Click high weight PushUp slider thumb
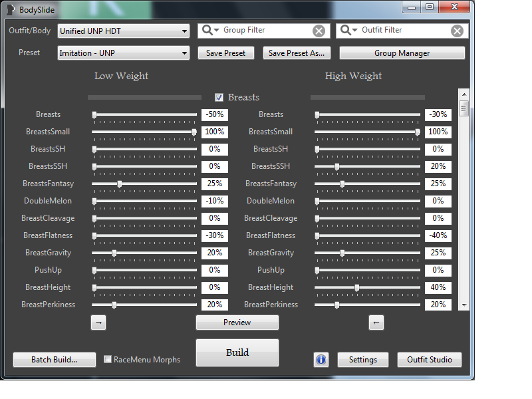532x399 pixels. 317,271
